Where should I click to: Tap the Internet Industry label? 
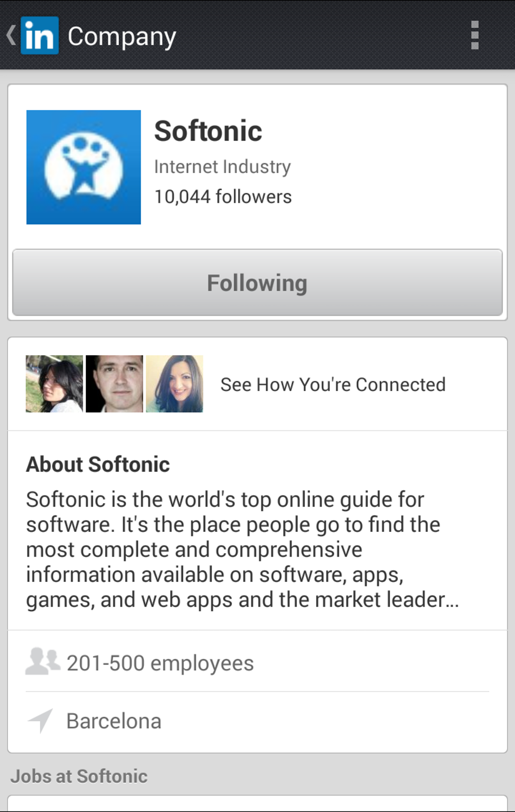click(x=222, y=167)
